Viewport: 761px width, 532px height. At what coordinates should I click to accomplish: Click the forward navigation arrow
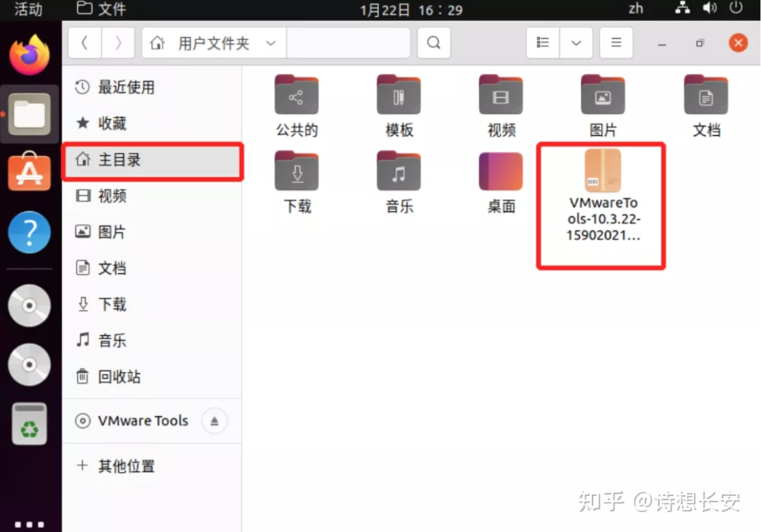point(118,42)
